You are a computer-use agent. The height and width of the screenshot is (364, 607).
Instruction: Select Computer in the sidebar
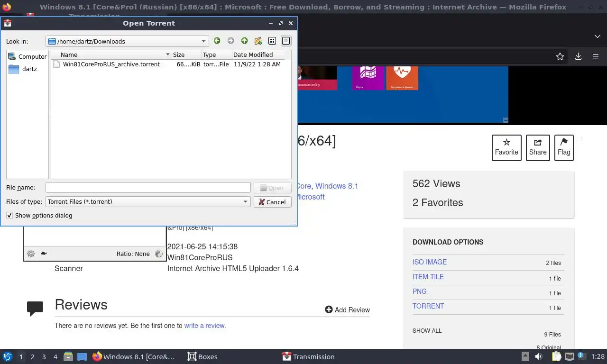(28, 56)
